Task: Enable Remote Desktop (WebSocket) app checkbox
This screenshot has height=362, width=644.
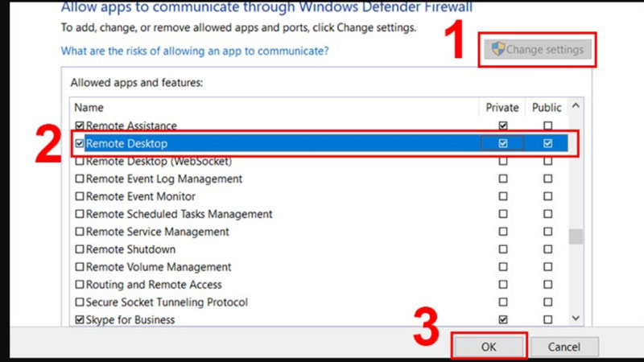Action: point(79,162)
